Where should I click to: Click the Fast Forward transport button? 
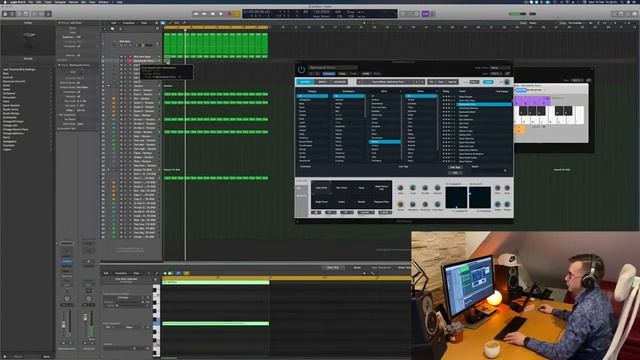tap(204, 14)
